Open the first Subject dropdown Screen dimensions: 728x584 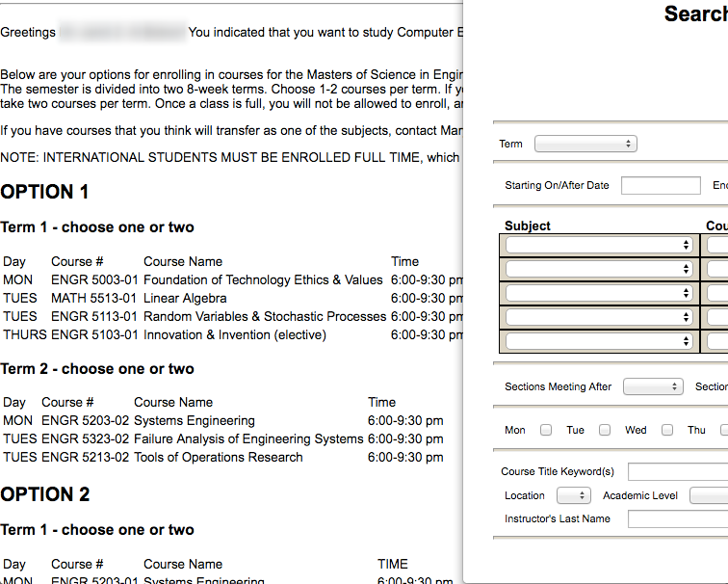coord(599,245)
